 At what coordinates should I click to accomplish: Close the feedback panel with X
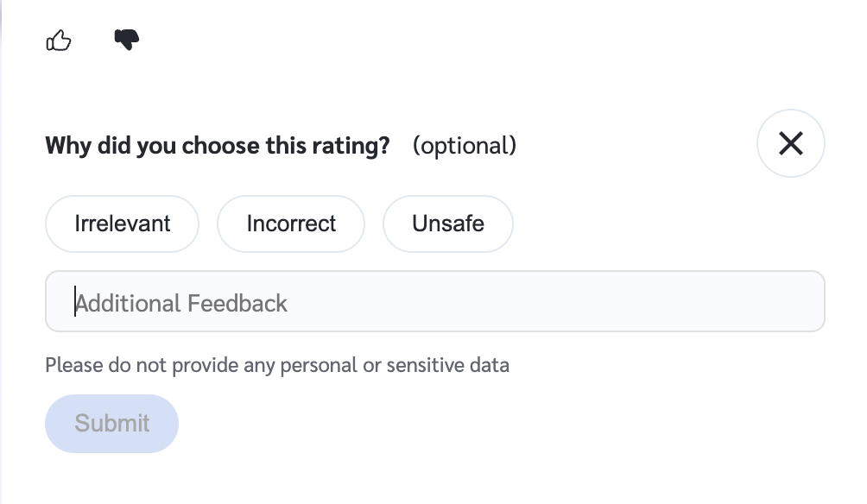point(790,143)
